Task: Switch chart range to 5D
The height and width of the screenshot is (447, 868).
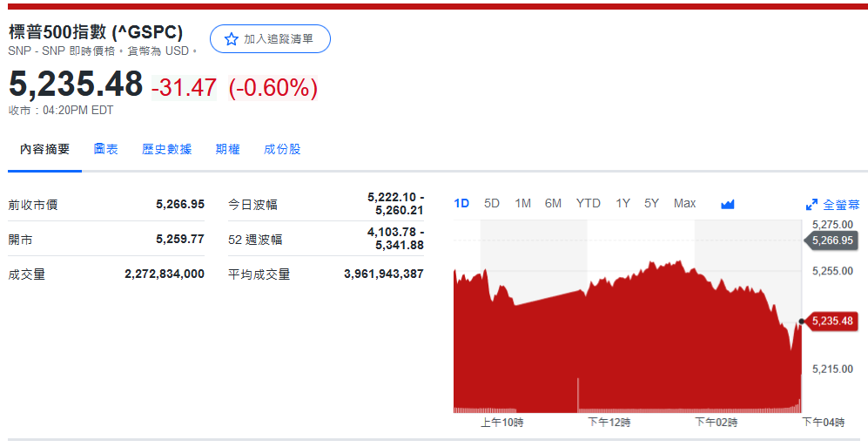Action: [492, 203]
